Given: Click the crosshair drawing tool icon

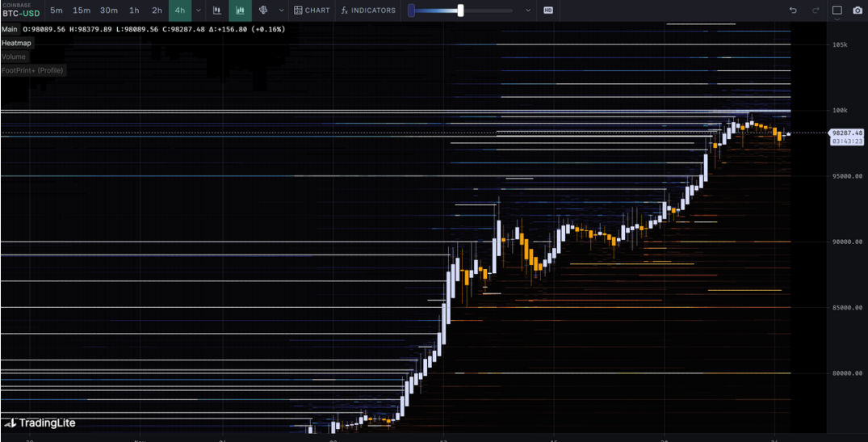Looking at the screenshot, I should (263, 11).
